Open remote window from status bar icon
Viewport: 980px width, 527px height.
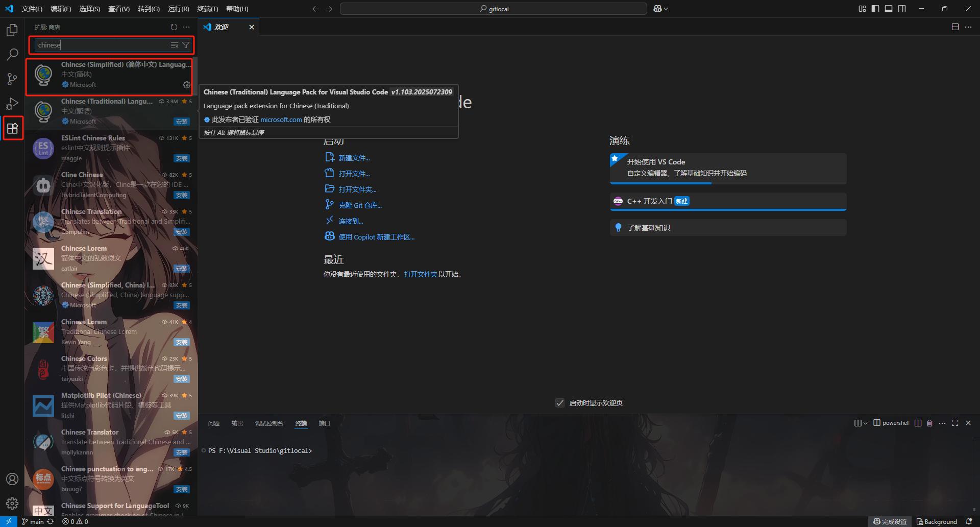click(9, 521)
